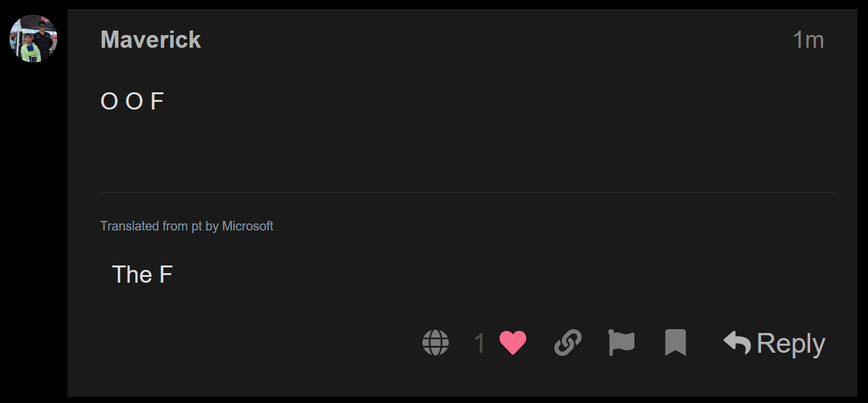
Task: Click the 1m post timestamp
Action: 808,40
